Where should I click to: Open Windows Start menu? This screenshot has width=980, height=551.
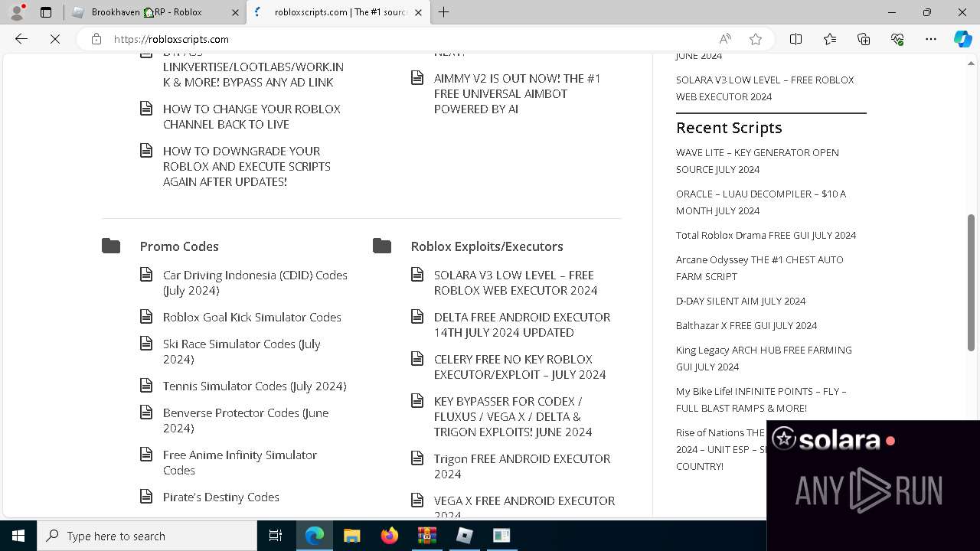coord(18,536)
